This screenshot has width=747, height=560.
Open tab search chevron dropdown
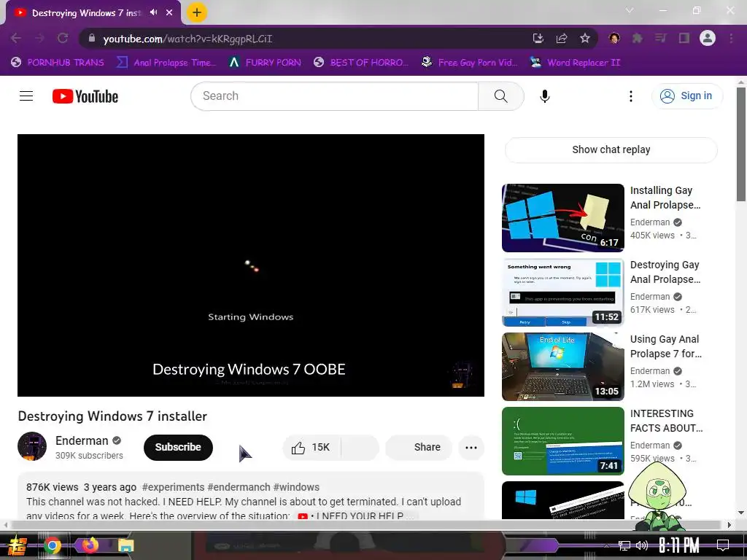coord(630,10)
